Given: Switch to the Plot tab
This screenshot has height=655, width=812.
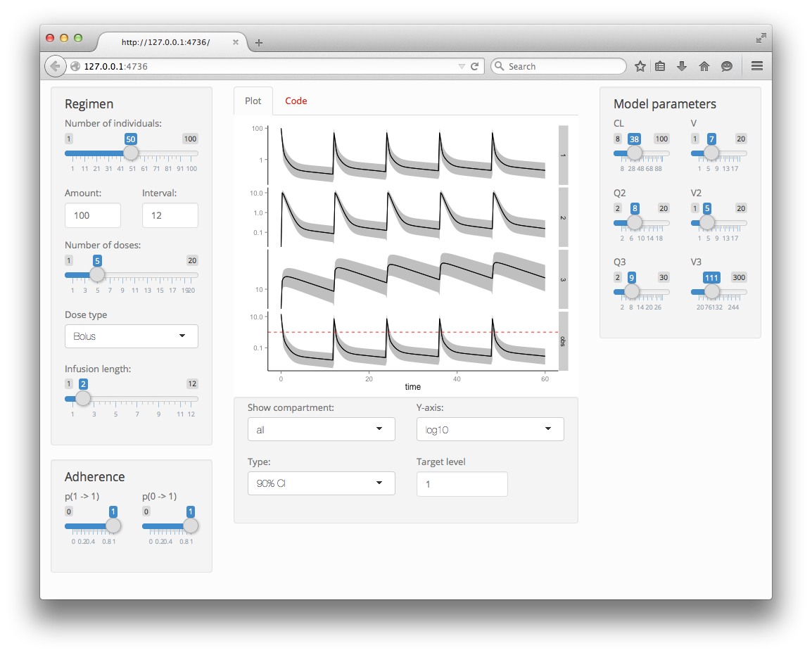Looking at the screenshot, I should (x=253, y=101).
